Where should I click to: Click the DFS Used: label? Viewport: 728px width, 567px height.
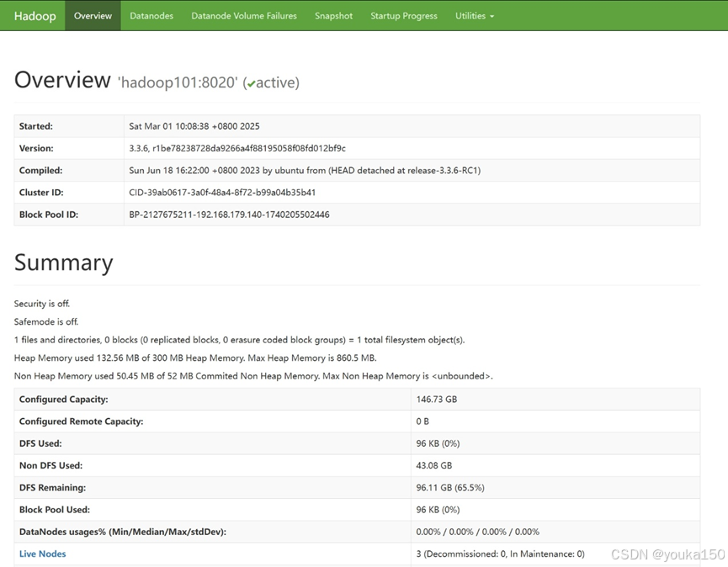pos(40,443)
